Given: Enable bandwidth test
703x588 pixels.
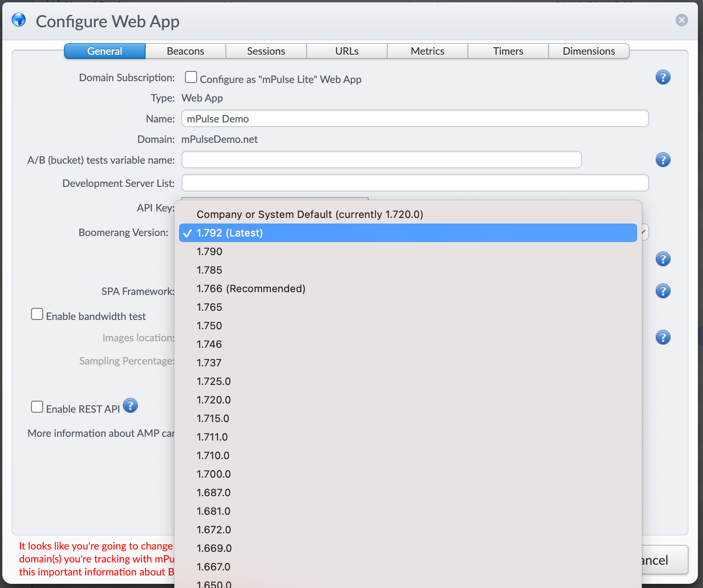Looking at the screenshot, I should (37, 314).
